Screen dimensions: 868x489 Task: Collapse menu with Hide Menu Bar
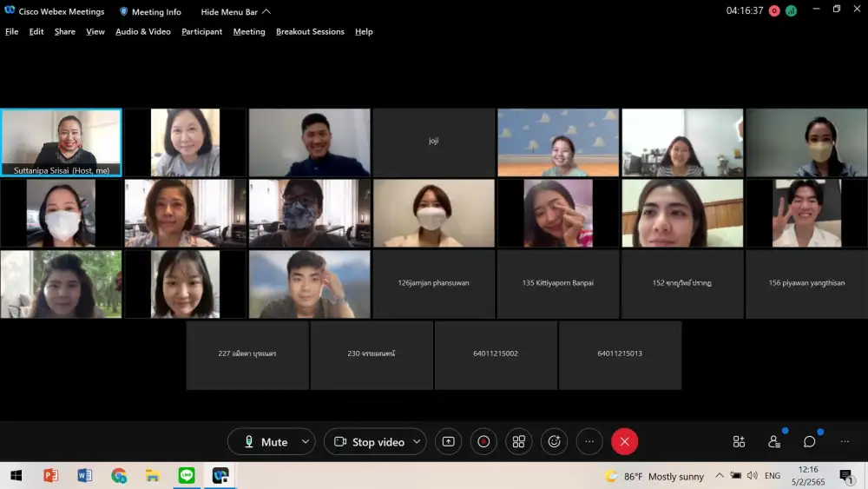pos(235,11)
